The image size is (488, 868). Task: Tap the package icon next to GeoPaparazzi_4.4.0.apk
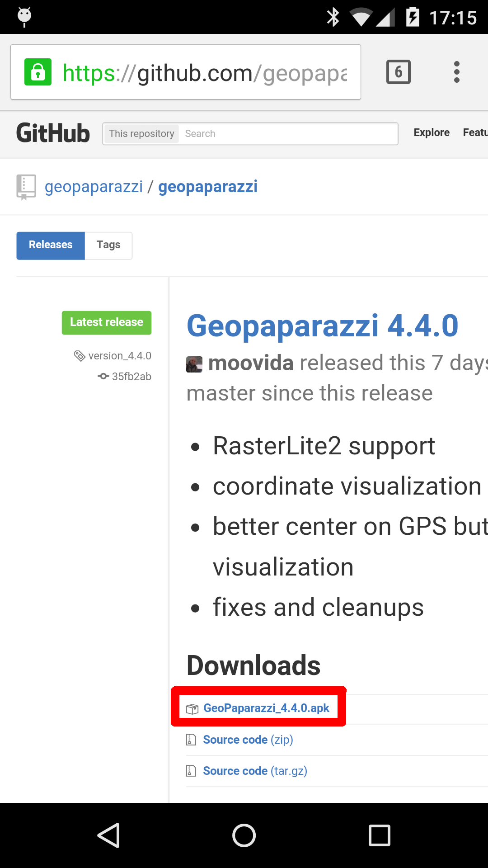192,708
